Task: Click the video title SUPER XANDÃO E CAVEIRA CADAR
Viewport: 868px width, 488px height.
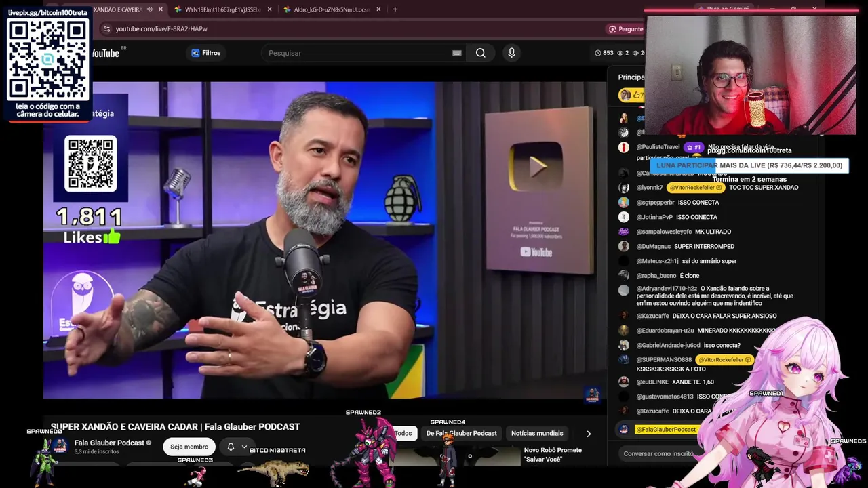Action: click(x=175, y=427)
